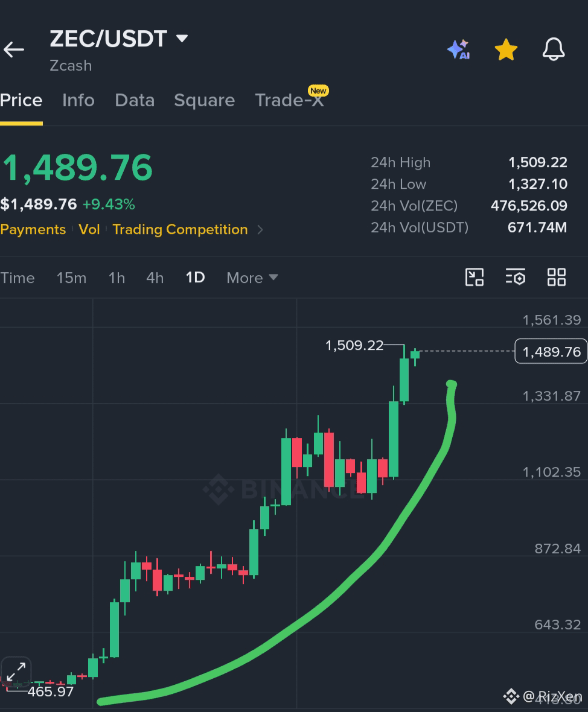The width and height of the screenshot is (588, 712).
Task: Select the 15m timeframe
Action: tap(71, 278)
